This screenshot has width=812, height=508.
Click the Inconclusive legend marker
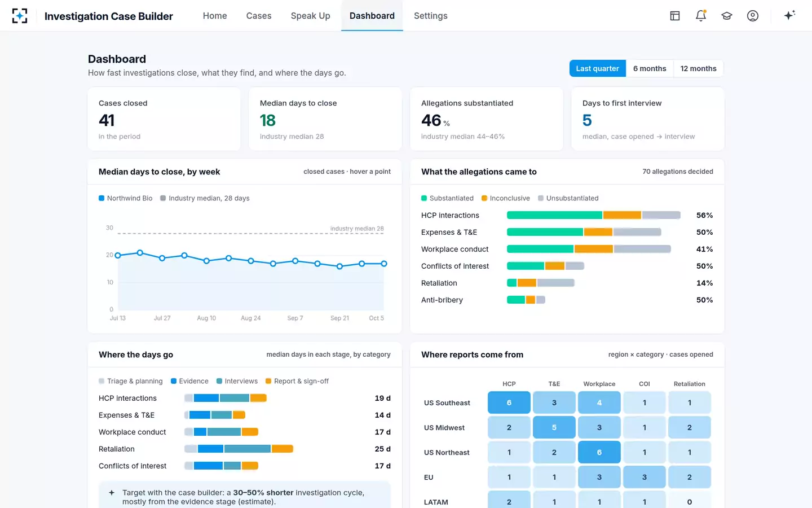click(484, 198)
